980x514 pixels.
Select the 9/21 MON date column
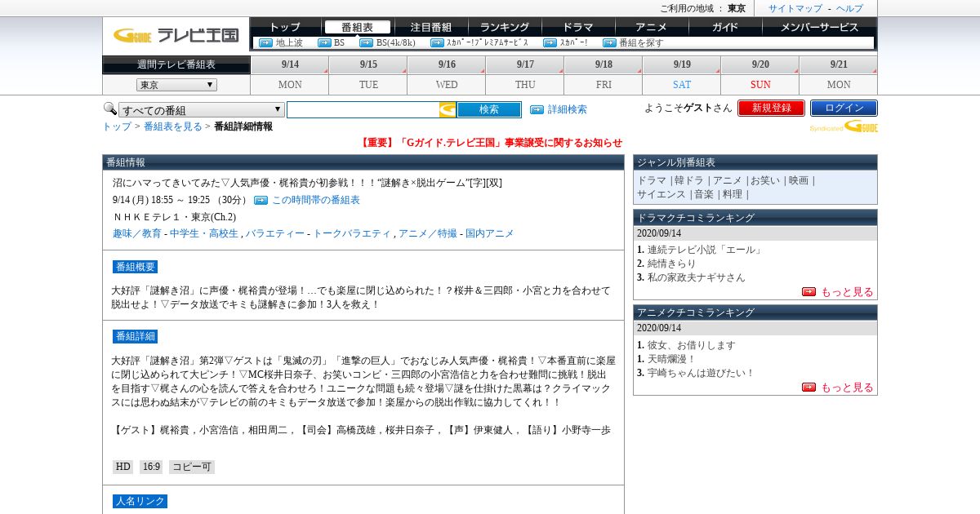pos(839,75)
